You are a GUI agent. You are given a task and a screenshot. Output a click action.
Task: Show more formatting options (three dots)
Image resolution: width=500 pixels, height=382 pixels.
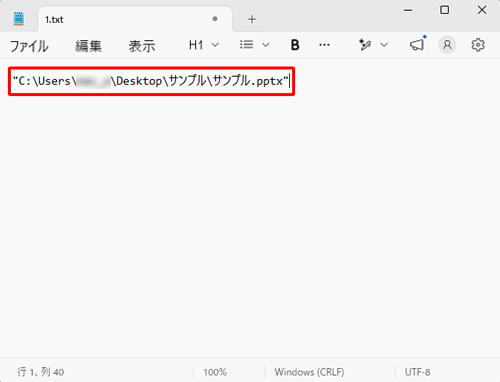(324, 45)
